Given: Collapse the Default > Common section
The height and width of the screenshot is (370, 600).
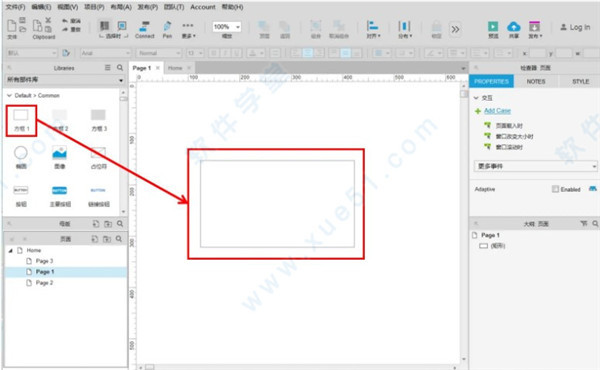Looking at the screenshot, I should pyautogui.click(x=9, y=95).
